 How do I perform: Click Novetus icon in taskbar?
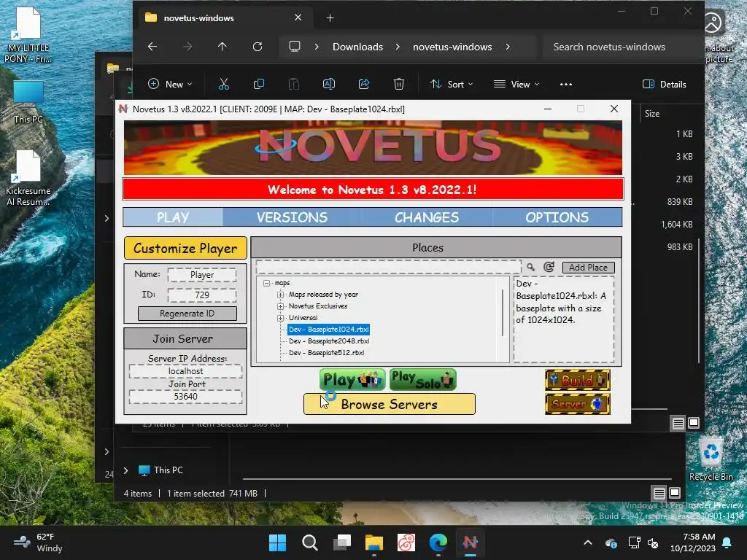coord(471,542)
